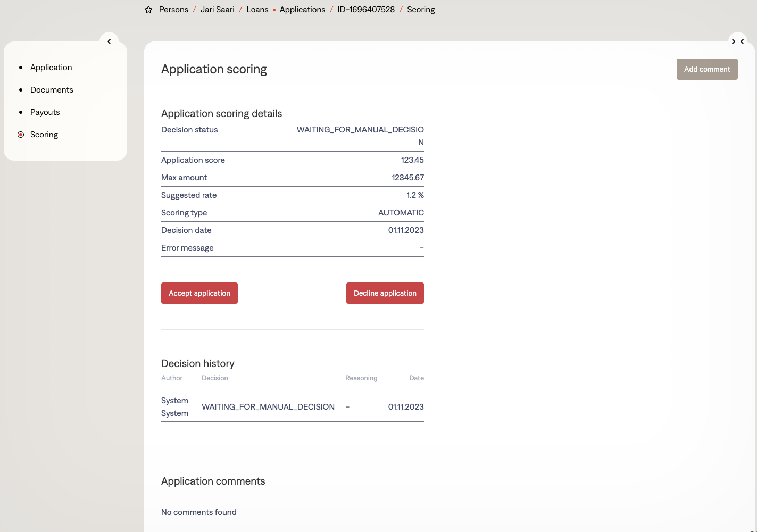Click Scoring at the end of breadcrumb
This screenshot has height=532, width=757.
[421, 10]
